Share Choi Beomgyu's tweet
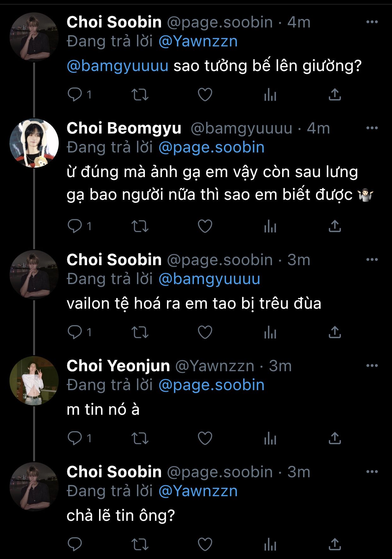This screenshot has width=392, height=559. [x=335, y=226]
